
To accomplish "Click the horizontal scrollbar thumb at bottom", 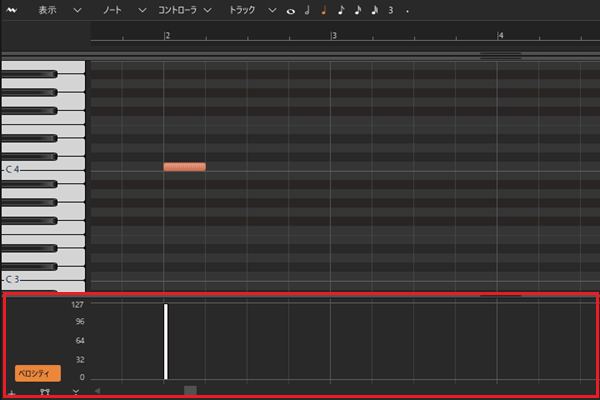I will [190, 390].
